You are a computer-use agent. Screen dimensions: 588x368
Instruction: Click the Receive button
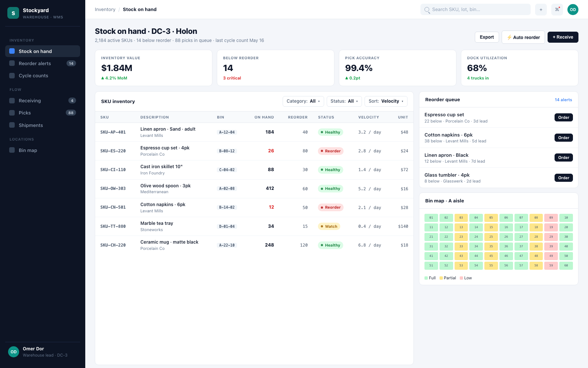[563, 37]
